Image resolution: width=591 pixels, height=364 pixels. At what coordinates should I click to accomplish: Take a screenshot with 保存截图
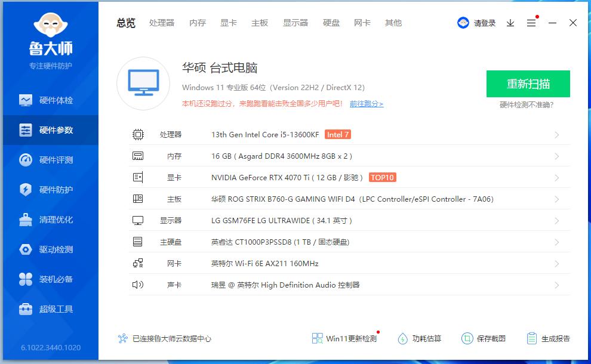487,338
